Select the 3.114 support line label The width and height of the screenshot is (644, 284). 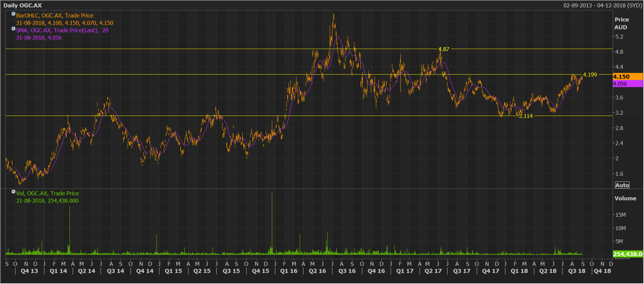(x=526, y=116)
